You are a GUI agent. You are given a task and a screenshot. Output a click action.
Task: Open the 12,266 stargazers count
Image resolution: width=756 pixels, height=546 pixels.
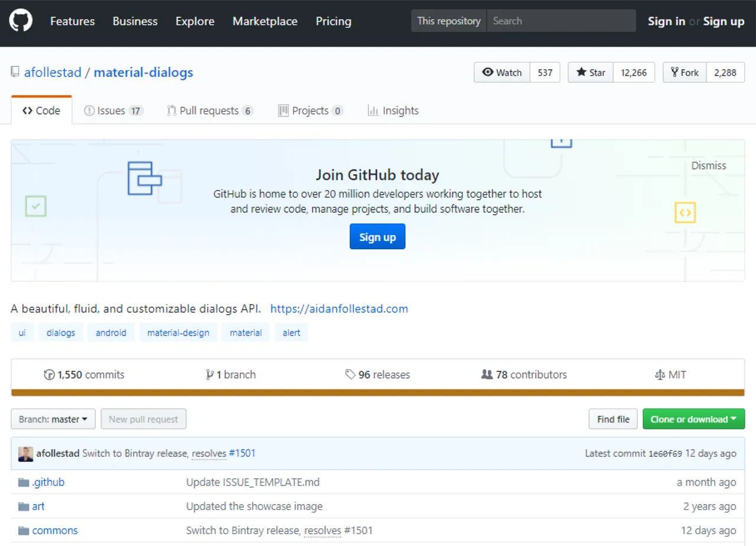[x=634, y=73]
